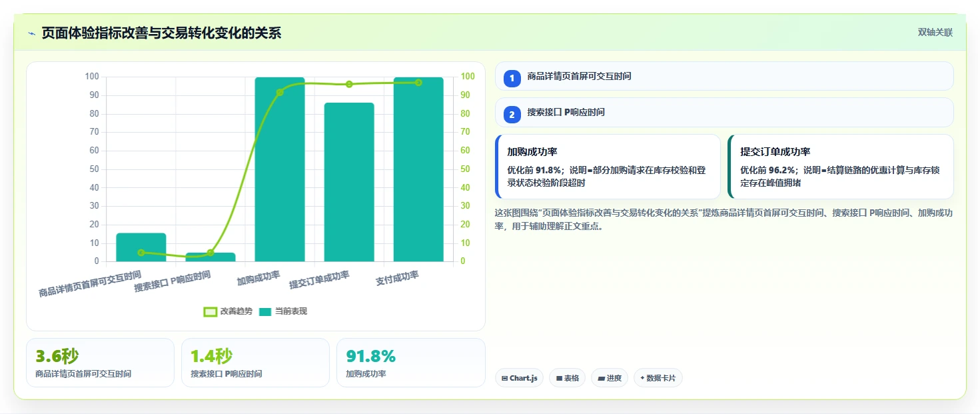
Task: Click the tall bar for 加购成功率
Action: [280, 169]
